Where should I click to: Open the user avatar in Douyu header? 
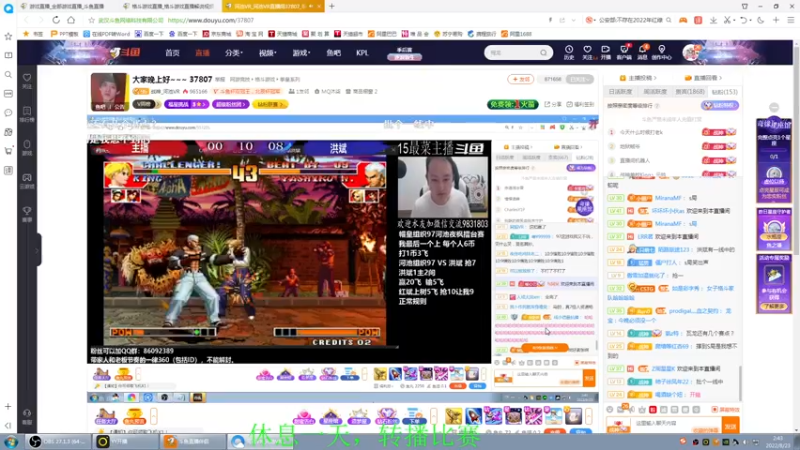[x=690, y=53]
